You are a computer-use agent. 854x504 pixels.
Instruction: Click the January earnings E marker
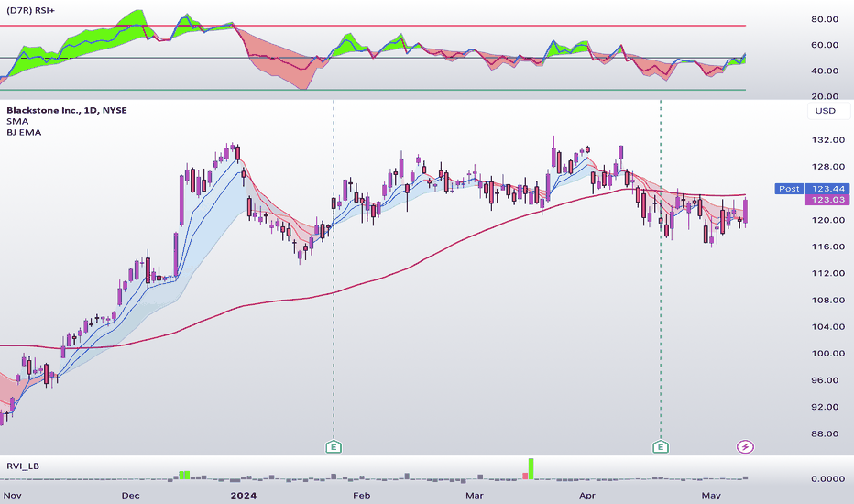pyautogui.click(x=334, y=447)
